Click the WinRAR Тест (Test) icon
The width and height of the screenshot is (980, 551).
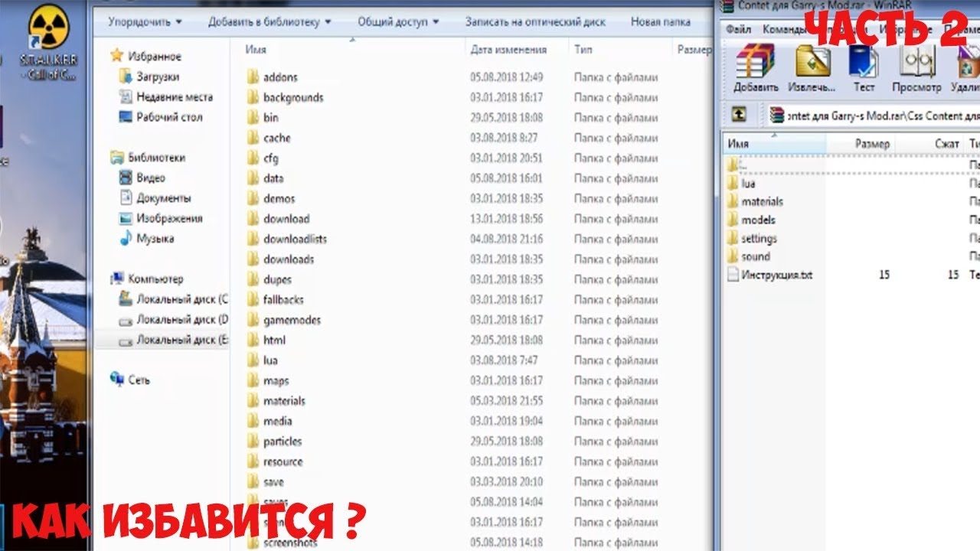pos(864,61)
